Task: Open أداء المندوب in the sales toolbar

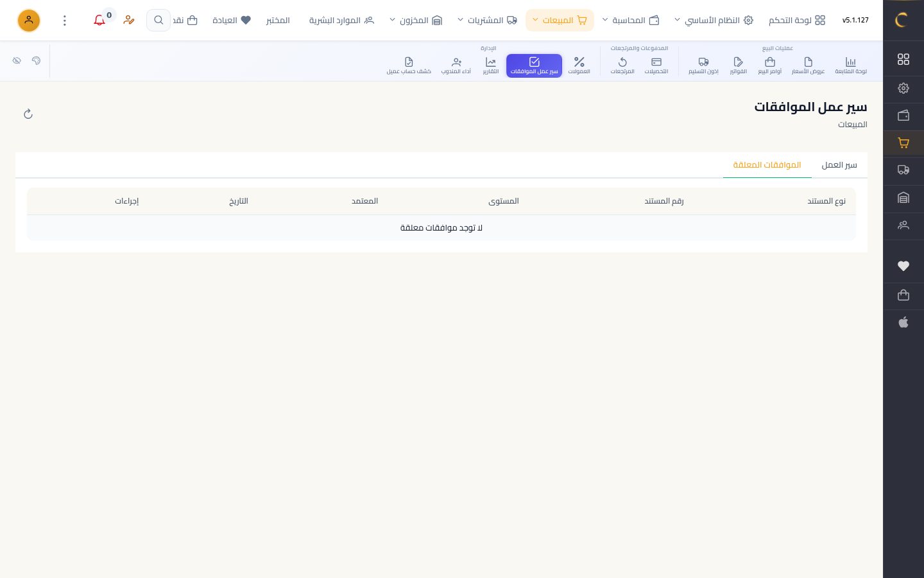Action: [456, 66]
